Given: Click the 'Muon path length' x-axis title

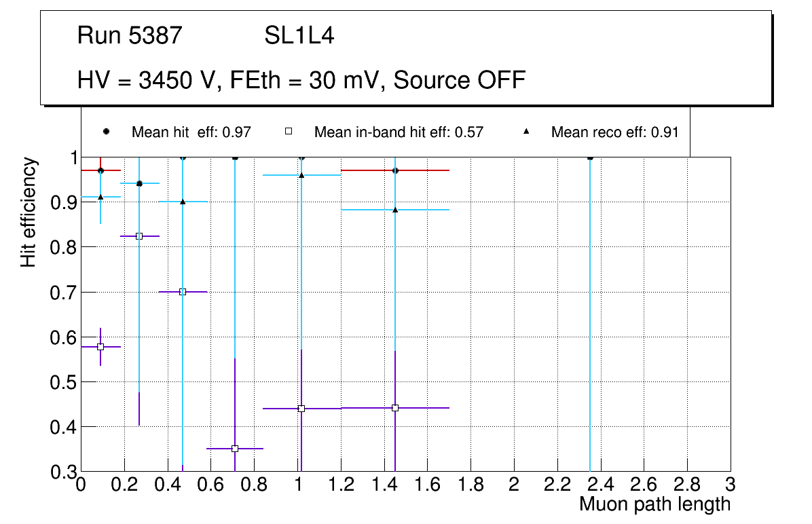Looking at the screenshot, I should (x=654, y=504).
